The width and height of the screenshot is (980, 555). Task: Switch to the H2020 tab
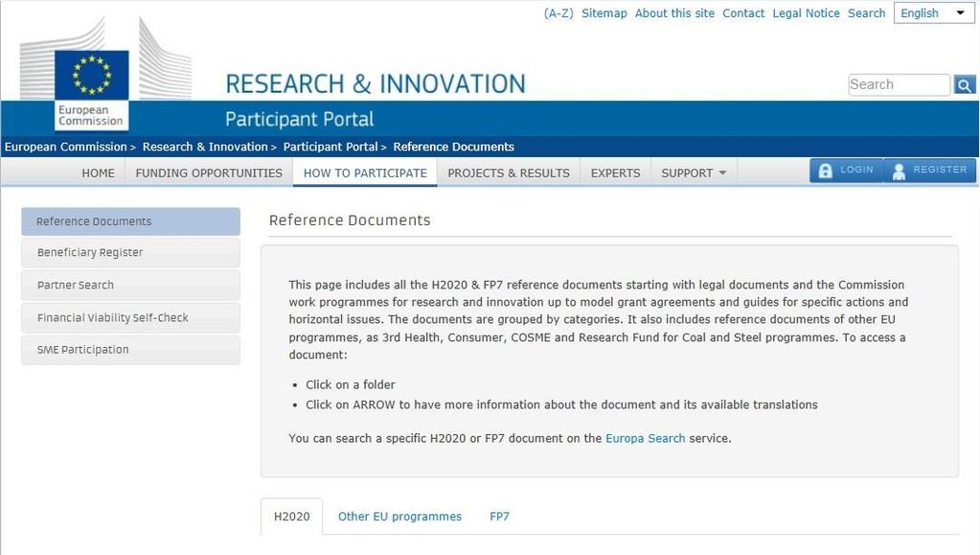point(292,517)
